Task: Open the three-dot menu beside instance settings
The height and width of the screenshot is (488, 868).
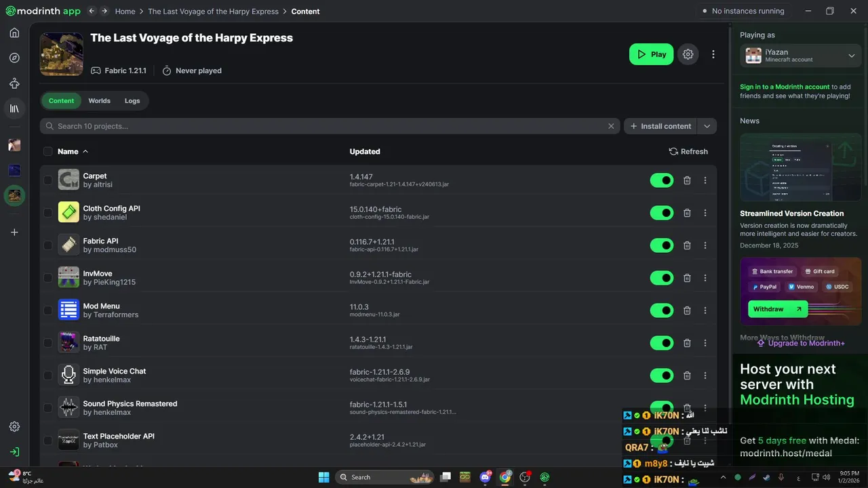Action: pos(713,54)
